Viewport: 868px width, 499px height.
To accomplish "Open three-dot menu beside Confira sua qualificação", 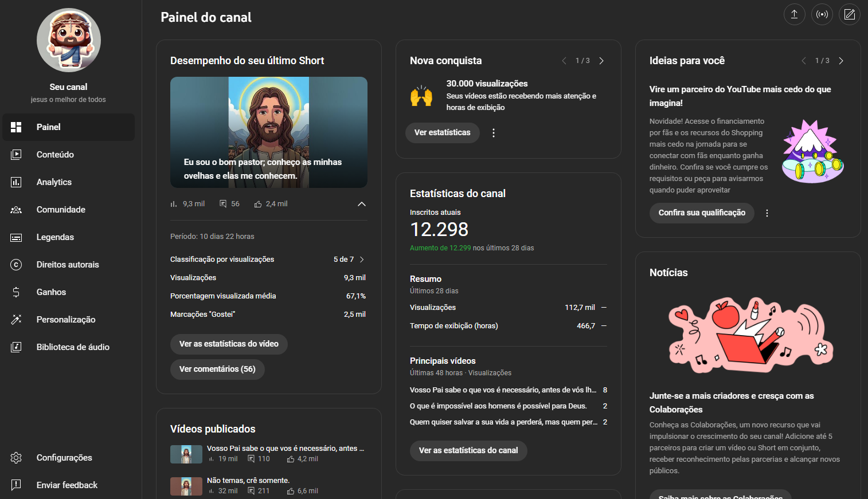I will coord(767,213).
